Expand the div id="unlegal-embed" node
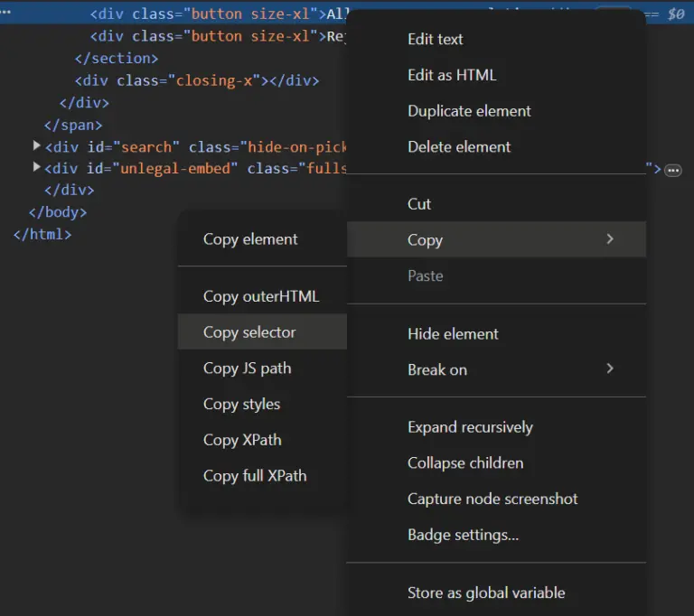This screenshot has height=616, width=694. [37, 167]
